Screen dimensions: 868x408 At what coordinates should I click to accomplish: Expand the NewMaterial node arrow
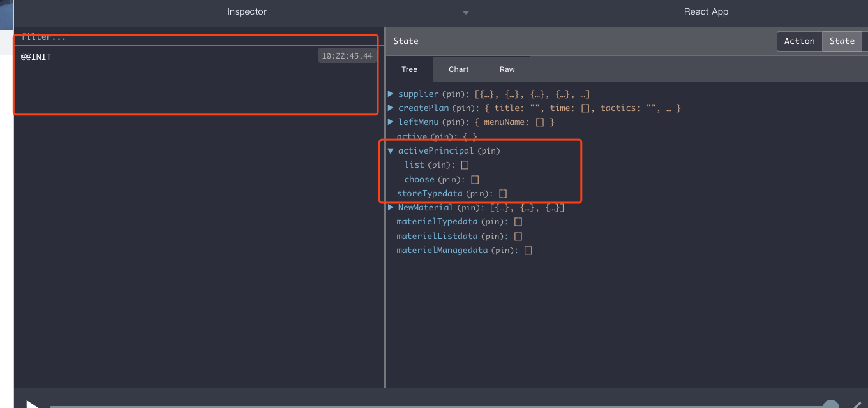(391, 207)
